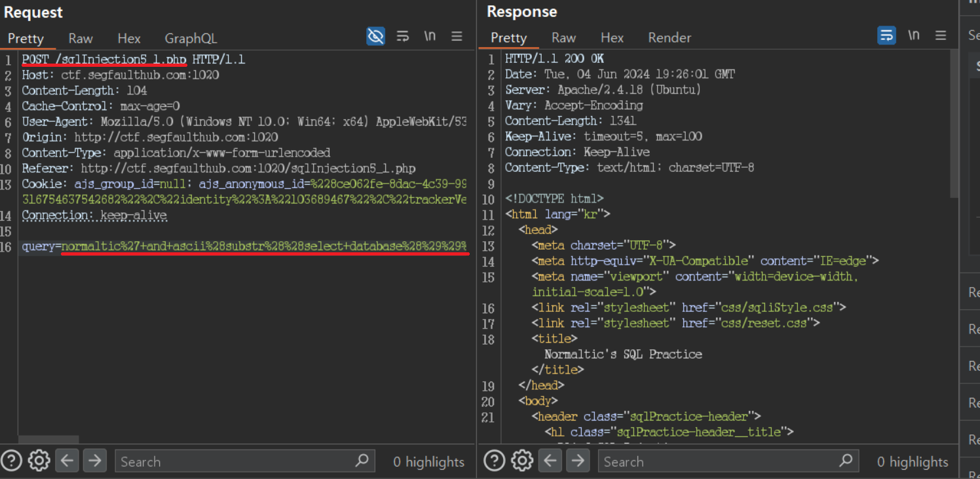The width and height of the screenshot is (980, 479).
Task: Click the User-Agent header line
Action: (244, 122)
